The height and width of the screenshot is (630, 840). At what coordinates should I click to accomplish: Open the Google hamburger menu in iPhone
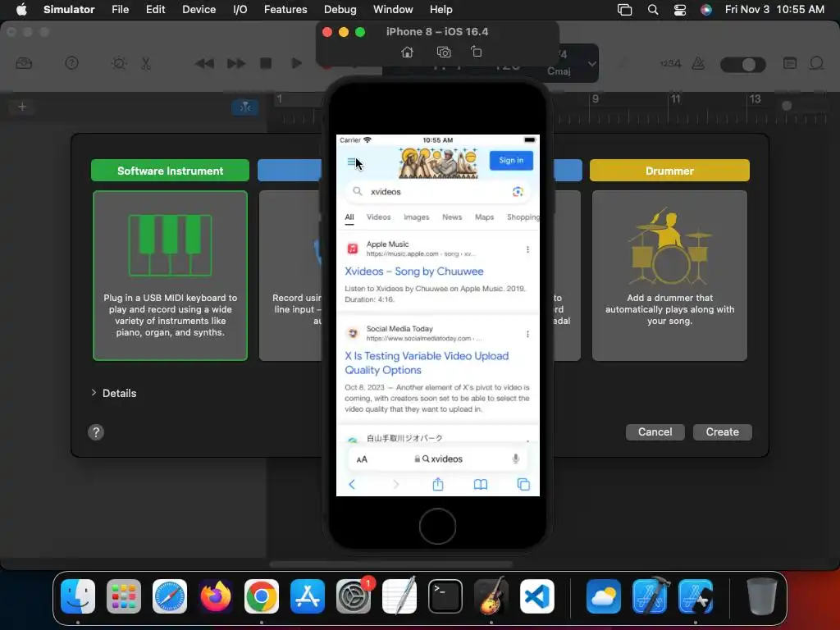pyautogui.click(x=351, y=162)
